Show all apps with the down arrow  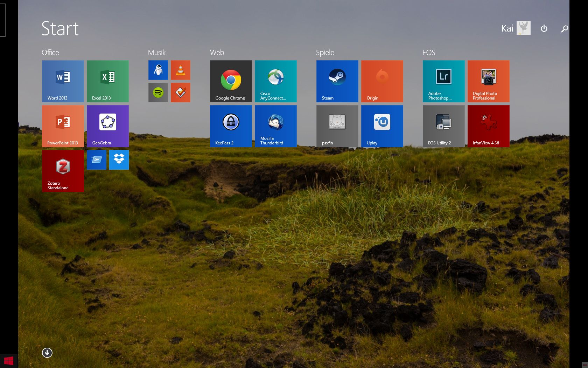point(47,353)
